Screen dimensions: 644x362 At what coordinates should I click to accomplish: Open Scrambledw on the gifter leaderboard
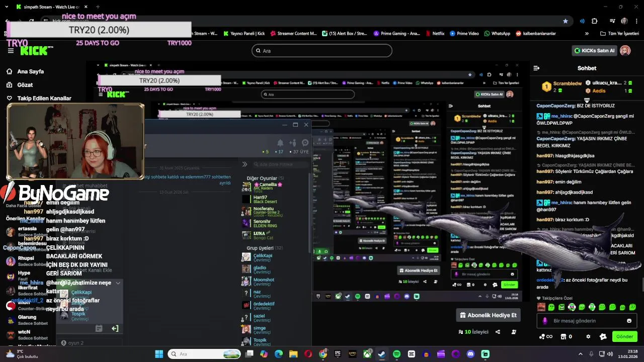tap(567, 83)
